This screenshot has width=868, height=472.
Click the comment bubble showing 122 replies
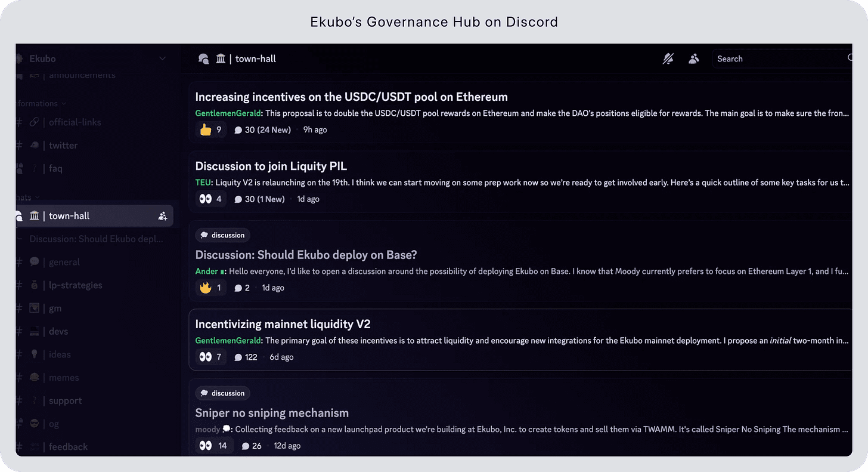coord(246,357)
